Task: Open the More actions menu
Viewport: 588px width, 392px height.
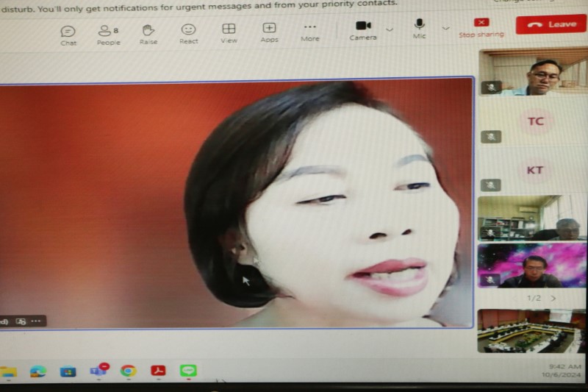Action: click(309, 32)
